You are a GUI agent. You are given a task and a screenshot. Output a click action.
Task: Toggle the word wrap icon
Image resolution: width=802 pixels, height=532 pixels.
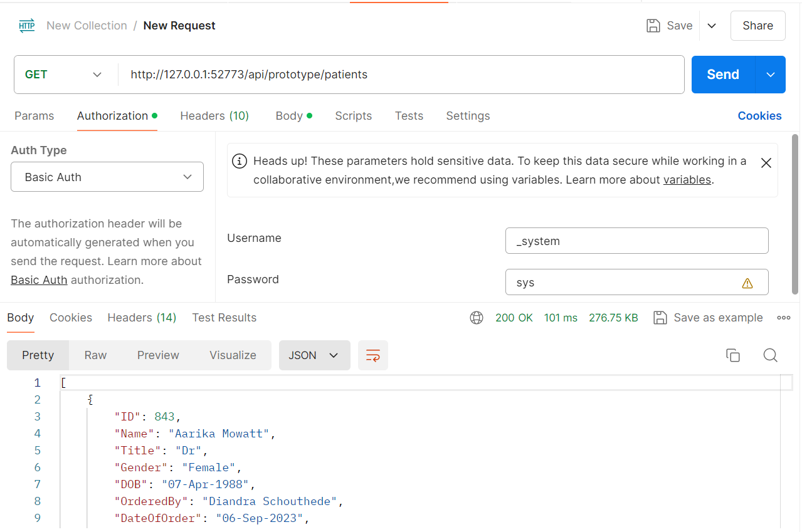click(x=373, y=355)
